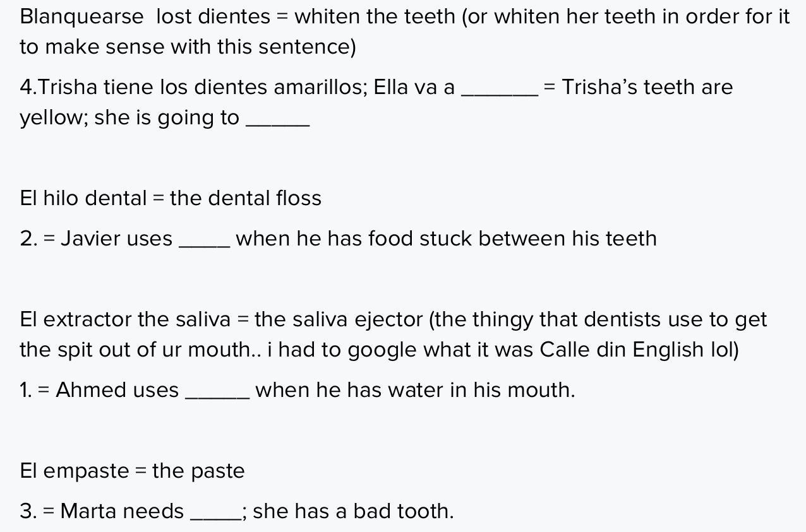
Task: Click the blank after 'she is going to'
Action: (277, 119)
